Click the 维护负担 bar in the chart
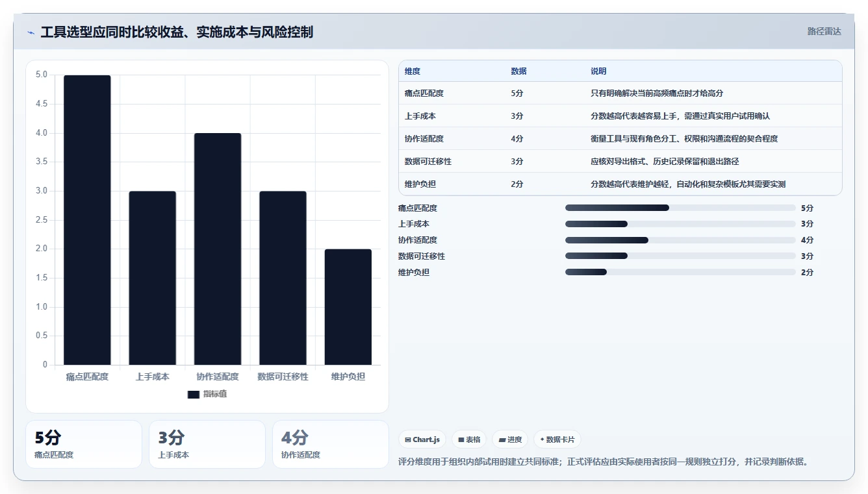 coord(348,307)
